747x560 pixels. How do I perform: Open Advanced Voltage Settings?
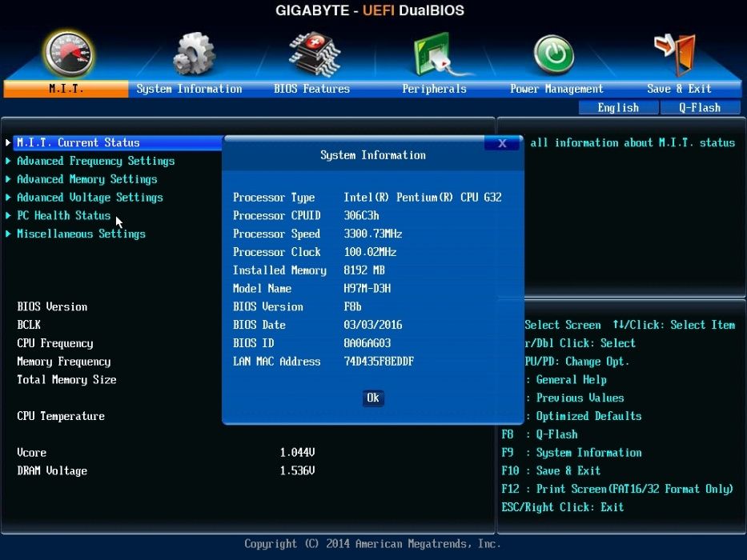(x=90, y=197)
